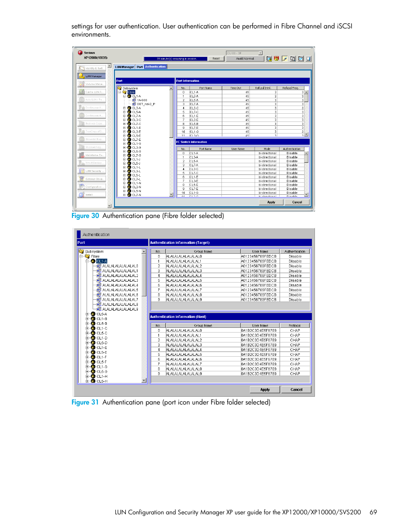
Task: Open the TrueCopy sidebar item
Action: pyautogui.click(x=92, y=131)
